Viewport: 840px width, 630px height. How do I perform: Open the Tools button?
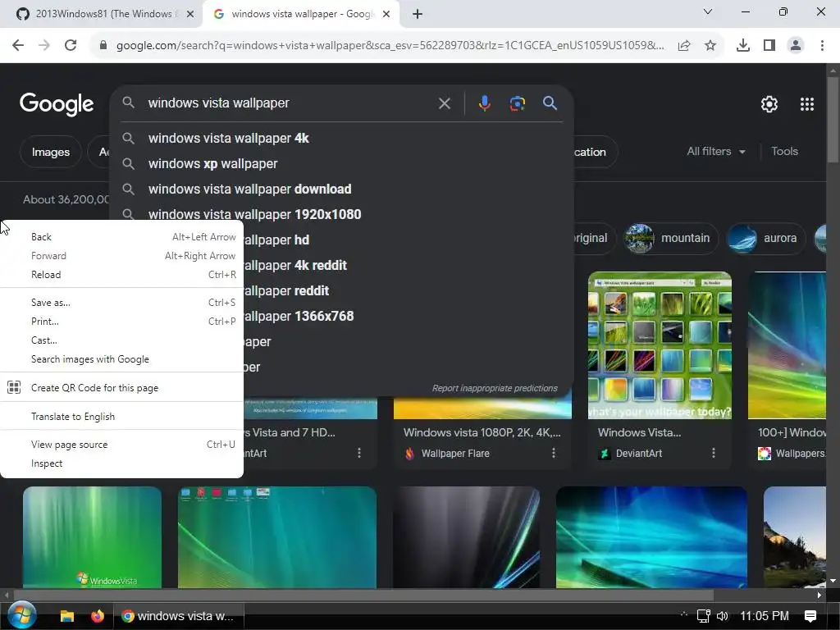(x=784, y=152)
